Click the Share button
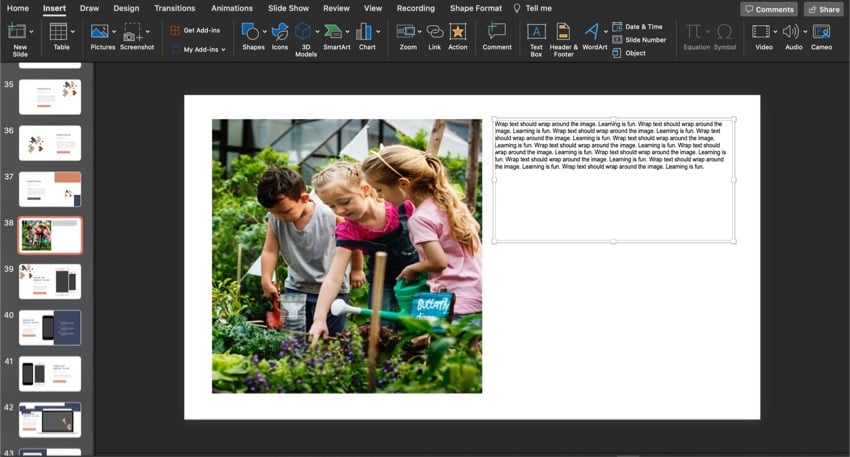Viewport: 850px width, 457px height. click(x=823, y=9)
